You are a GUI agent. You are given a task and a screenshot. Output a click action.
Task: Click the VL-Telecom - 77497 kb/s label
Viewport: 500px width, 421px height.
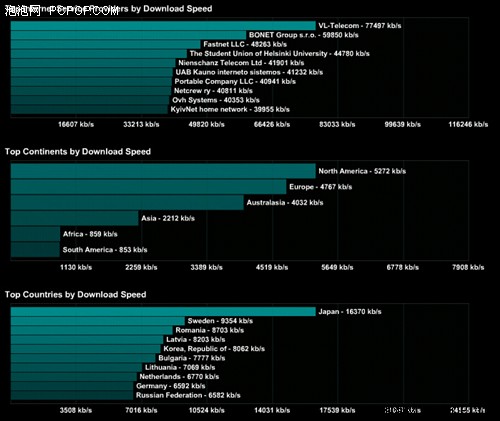(360, 26)
